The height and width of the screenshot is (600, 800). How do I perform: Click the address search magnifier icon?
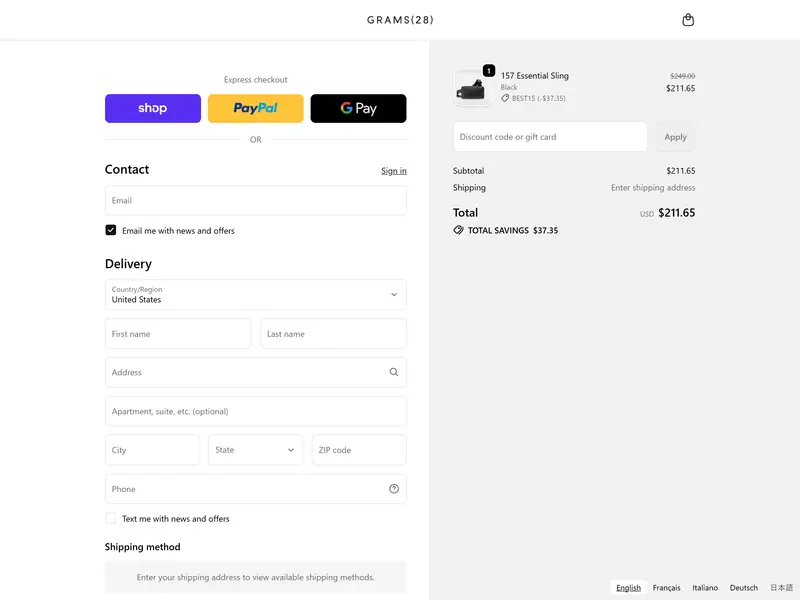[x=394, y=372]
